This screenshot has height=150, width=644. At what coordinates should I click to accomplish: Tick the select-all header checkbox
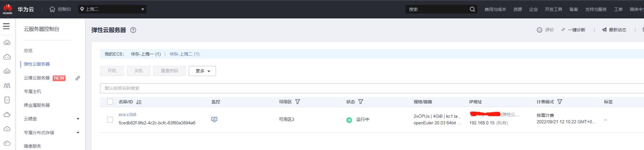click(x=110, y=102)
